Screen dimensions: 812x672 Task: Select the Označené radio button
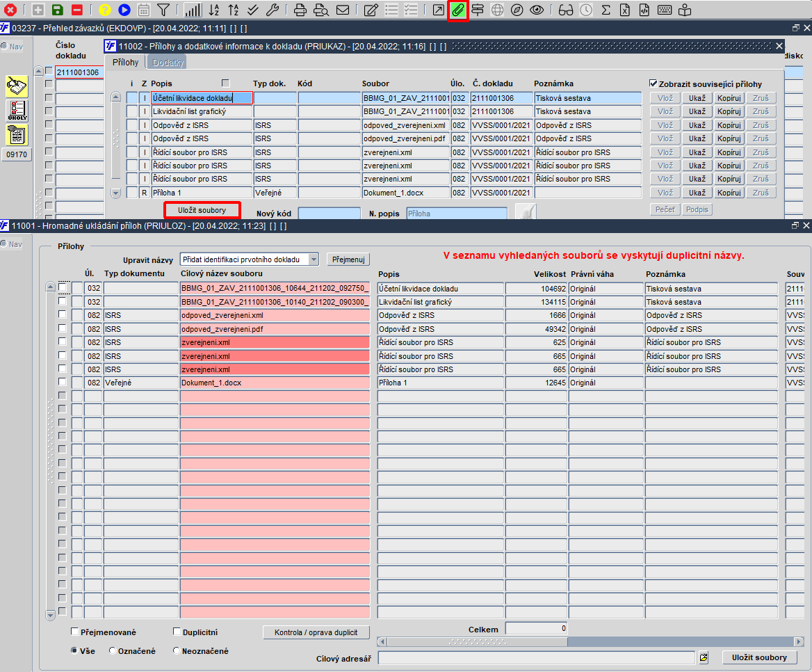point(113,650)
